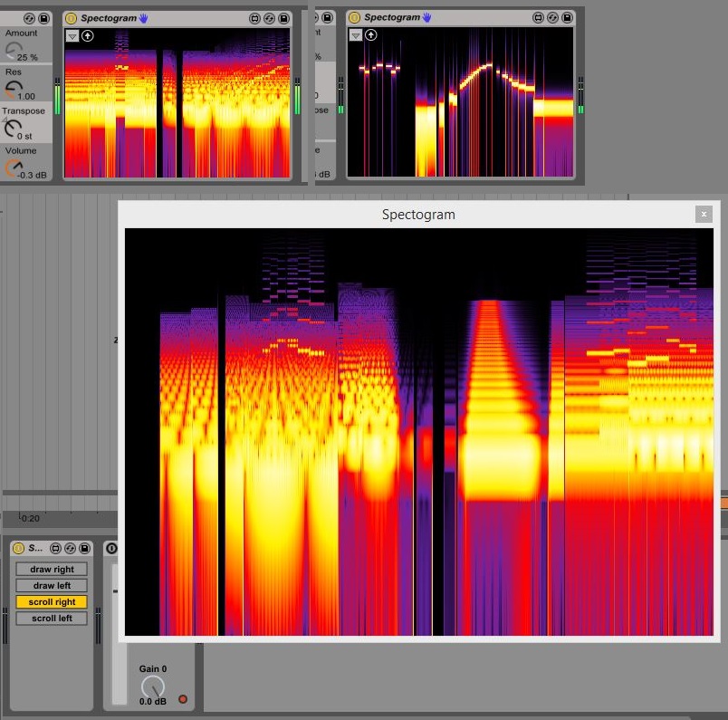This screenshot has width=728, height=720.
Task: Toggle the first Spectogram device activator
Action: click(72, 18)
